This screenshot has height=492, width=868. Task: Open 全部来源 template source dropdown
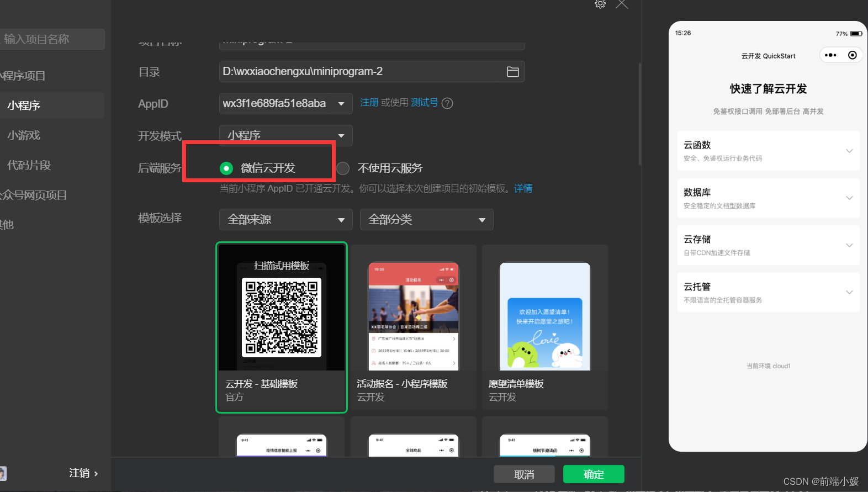tap(285, 219)
